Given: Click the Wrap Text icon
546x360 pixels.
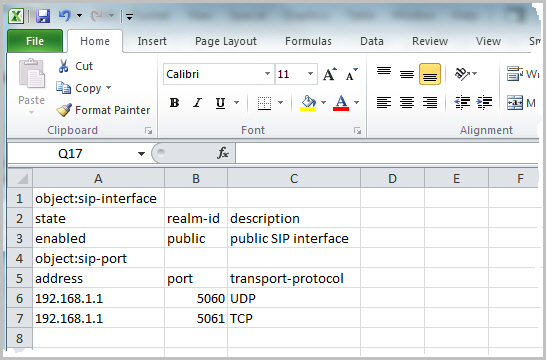Looking at the screenshot, I should 515,73.
